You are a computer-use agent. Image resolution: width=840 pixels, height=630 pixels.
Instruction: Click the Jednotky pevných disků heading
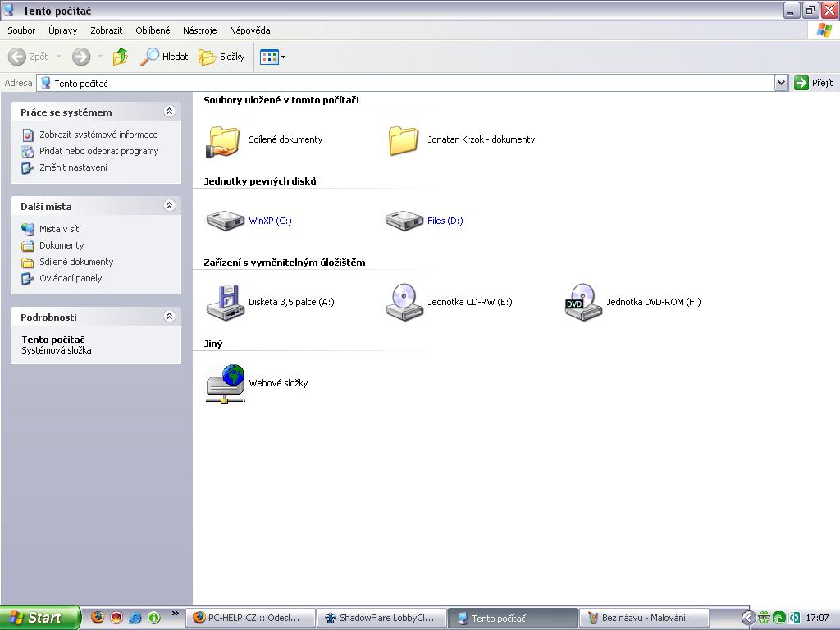(260, 181)
